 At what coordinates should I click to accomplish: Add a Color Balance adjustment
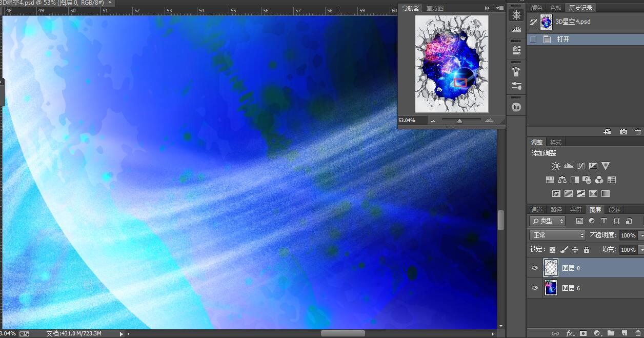click(562, 180)
